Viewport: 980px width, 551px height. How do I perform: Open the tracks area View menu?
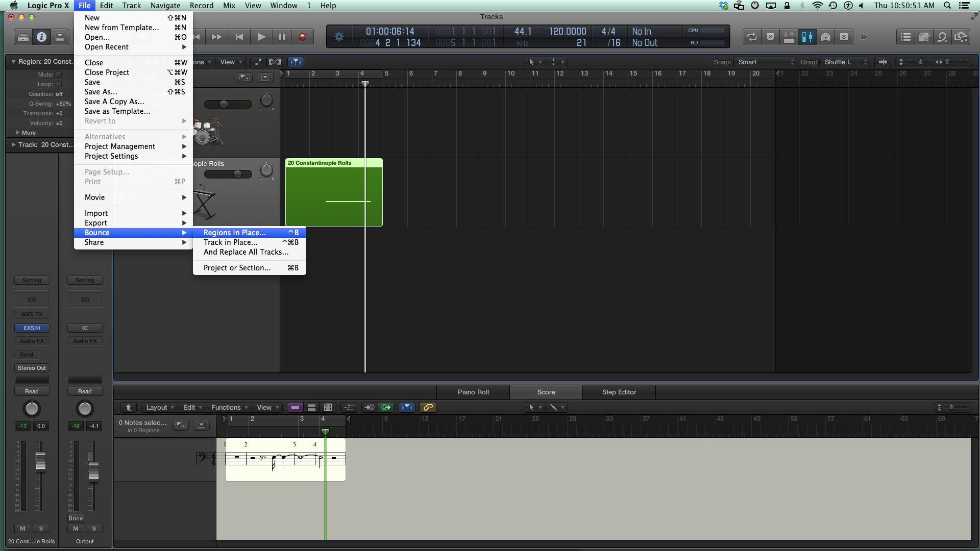231,62
